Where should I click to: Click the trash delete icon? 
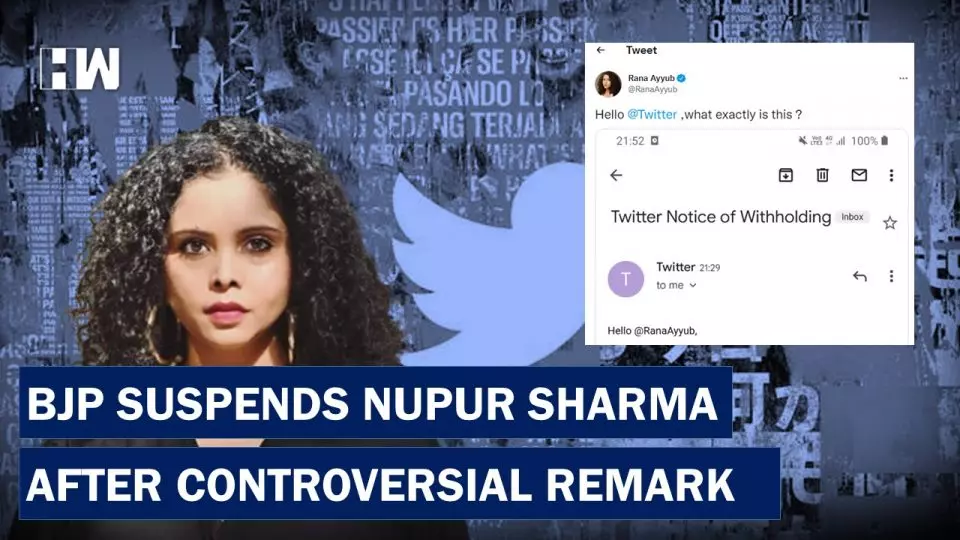[x=822, y=175]
